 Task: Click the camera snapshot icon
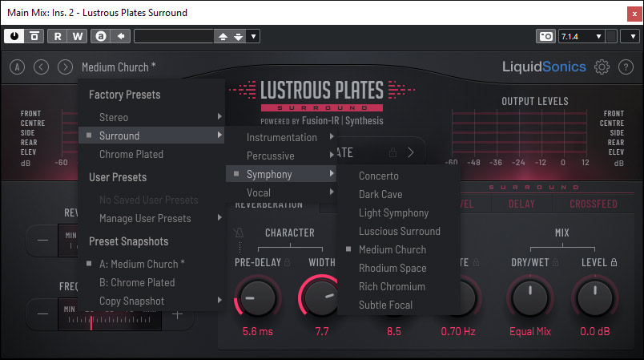pos(545,36)
